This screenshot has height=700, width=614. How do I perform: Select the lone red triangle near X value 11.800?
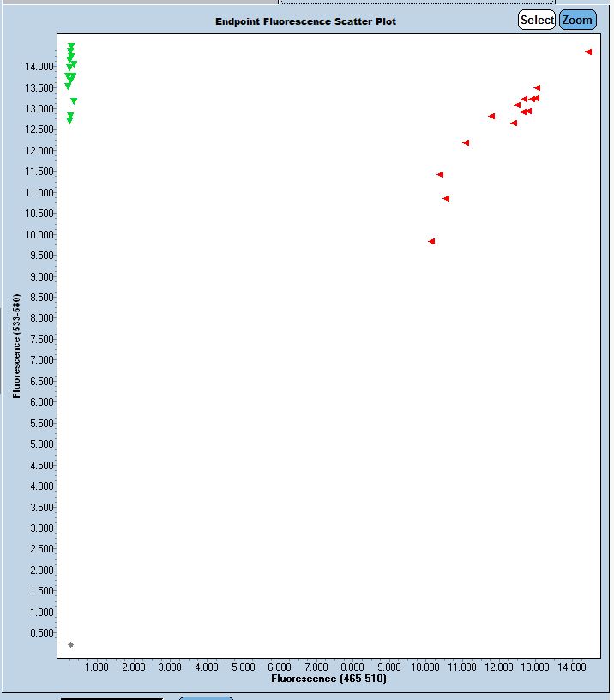click(x=491, y=117)
